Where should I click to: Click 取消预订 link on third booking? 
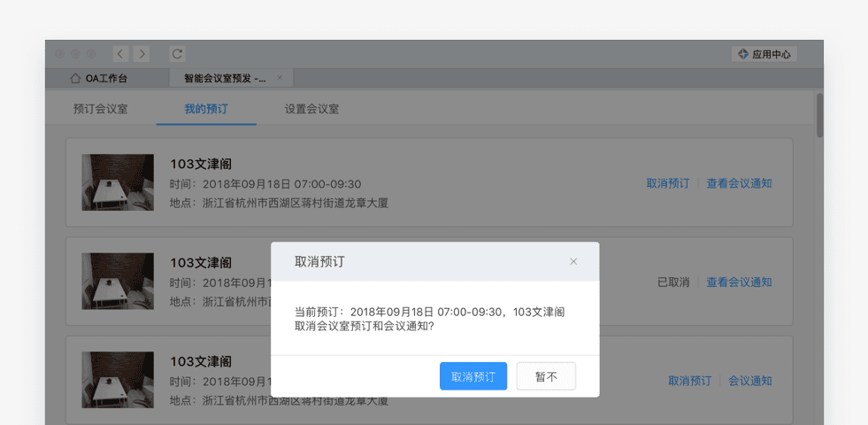(689, 381)
